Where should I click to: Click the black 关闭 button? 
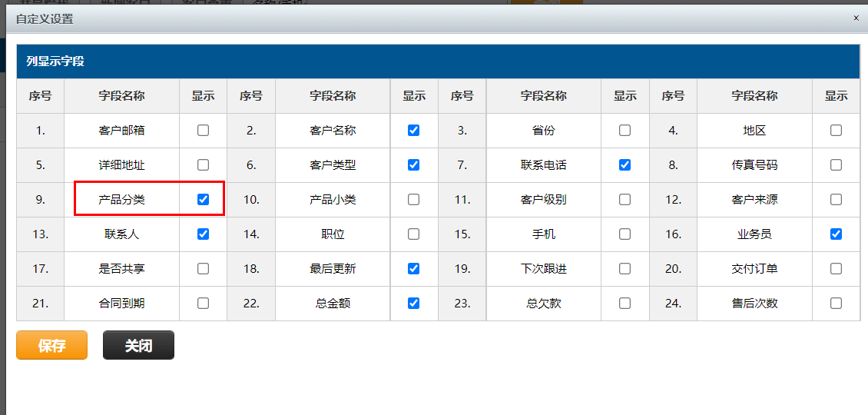coord(138,345)
